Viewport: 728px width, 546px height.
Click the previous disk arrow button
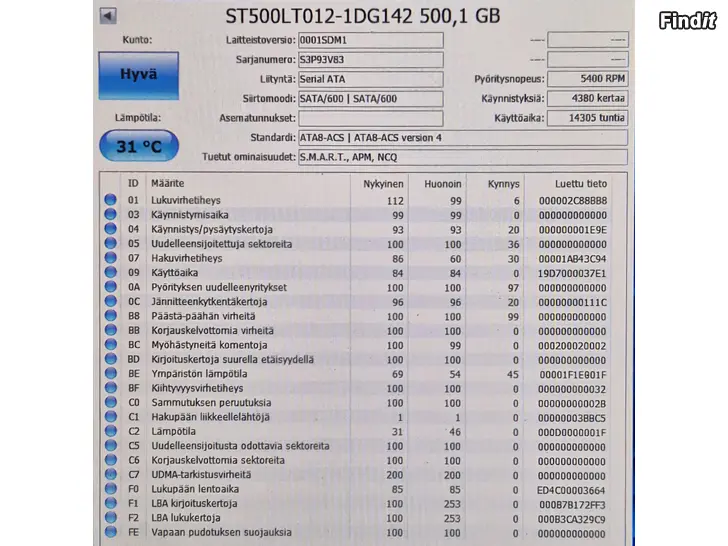[108, 16]
